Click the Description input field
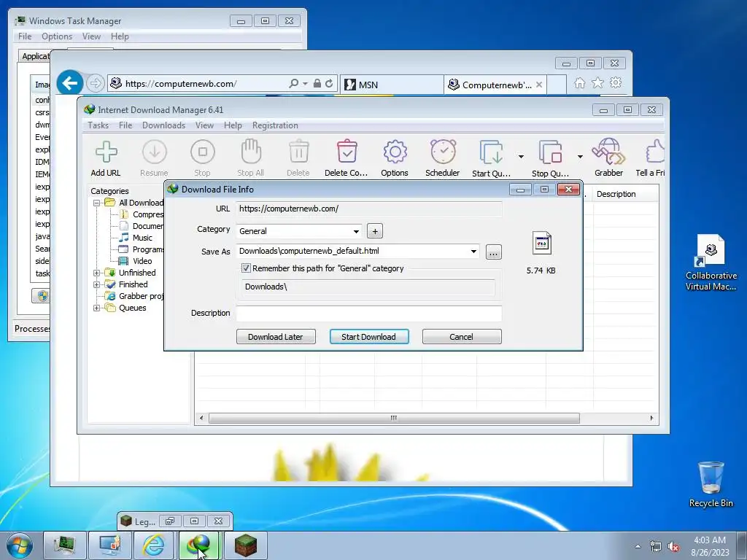The height and width of the screenshot is (560, 747). tap(368, 314)
